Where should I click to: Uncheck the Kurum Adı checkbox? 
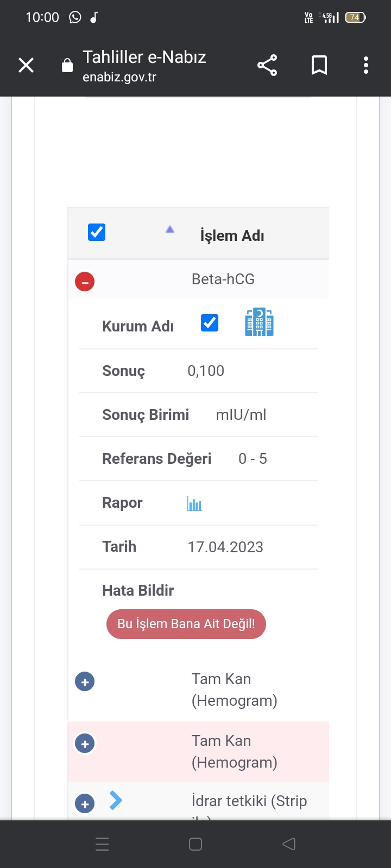tap(210, 323)
